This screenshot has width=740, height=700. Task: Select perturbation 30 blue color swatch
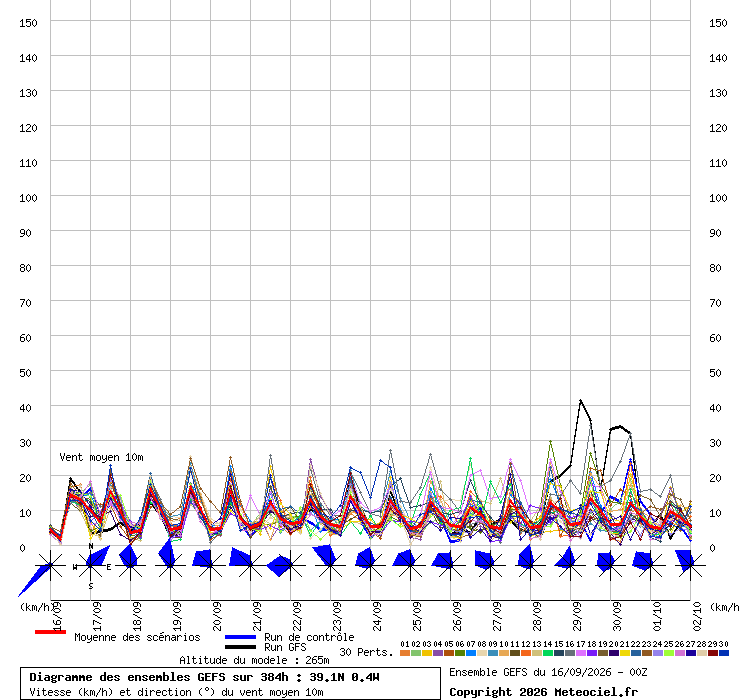click(723, 653)
